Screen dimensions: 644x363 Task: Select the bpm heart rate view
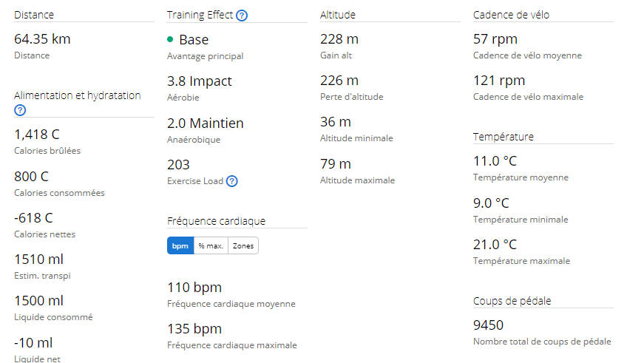coord(180,245)
